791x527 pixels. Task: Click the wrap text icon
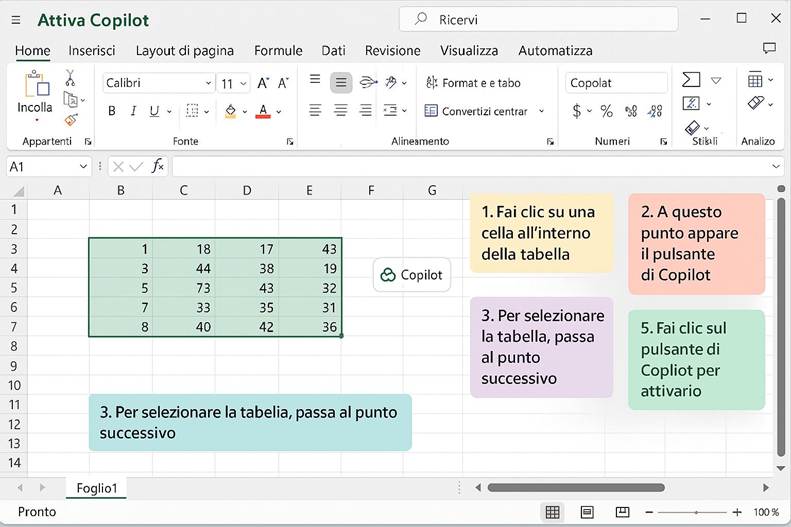[x=368, y=82]
